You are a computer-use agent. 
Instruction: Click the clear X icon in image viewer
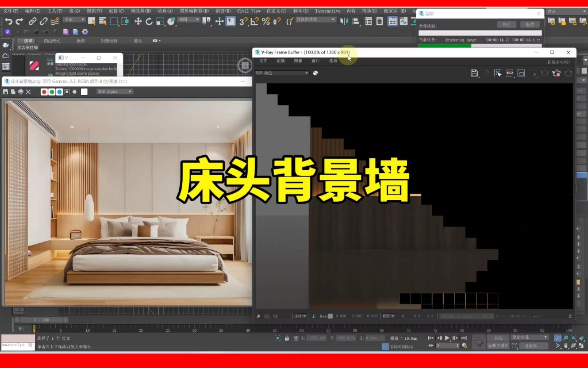pyautogui.click(x=28, y=92)
